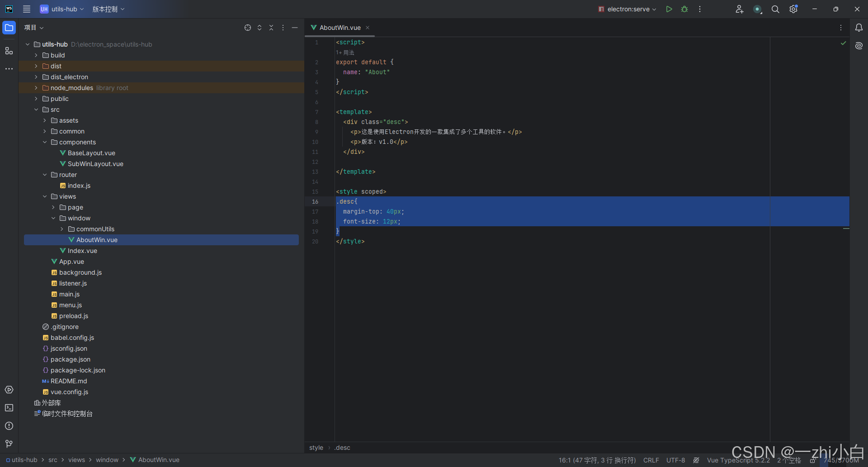Collapse the src folder
868x467 pixels.
tap(36, 110)
